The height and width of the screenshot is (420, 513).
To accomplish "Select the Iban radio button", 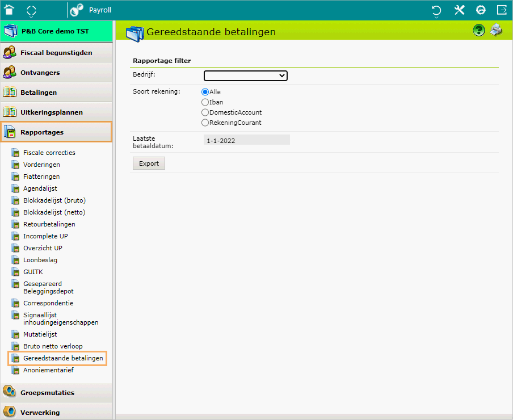I will coord(205,102).
